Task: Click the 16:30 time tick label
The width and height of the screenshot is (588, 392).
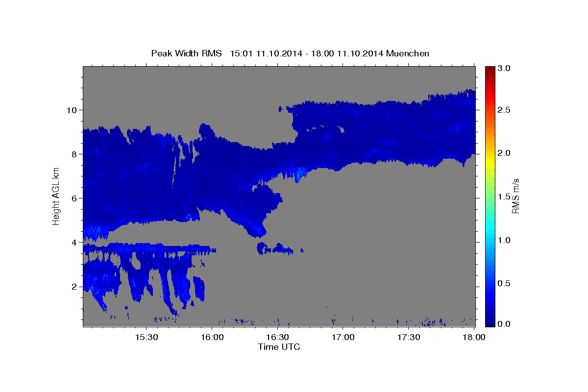Action: pos(277,338)
